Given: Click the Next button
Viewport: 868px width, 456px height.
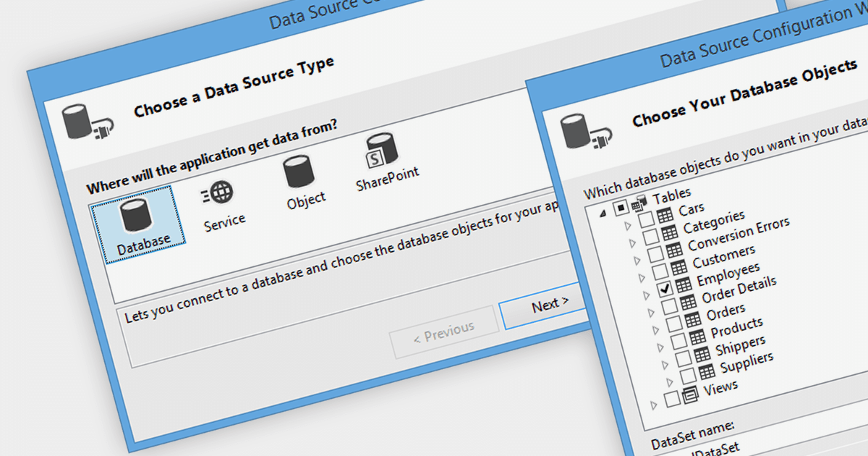Looking at the screenshot, I should [x=550, y=305].
